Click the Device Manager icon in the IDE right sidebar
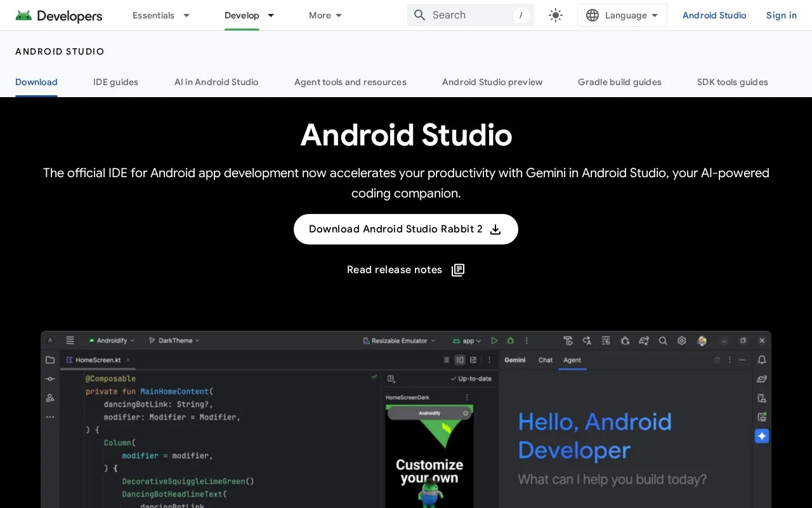Viewport: 812px width, 508px height. [762, 398]
